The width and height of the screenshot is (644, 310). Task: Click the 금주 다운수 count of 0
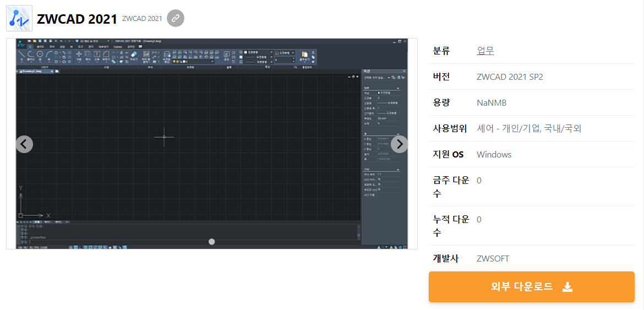pyautogui.click(x=479, y=180)
